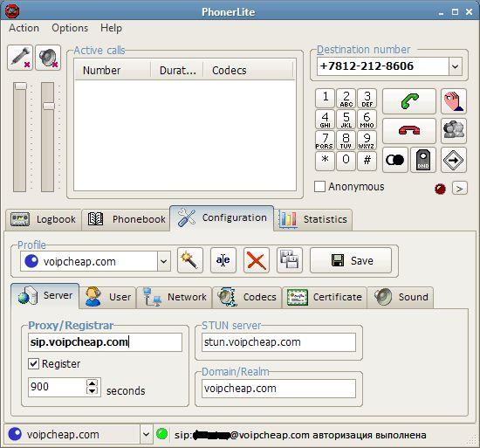Delete profile with the red X icon
This screenshot has width=480, height=448.
257,260
